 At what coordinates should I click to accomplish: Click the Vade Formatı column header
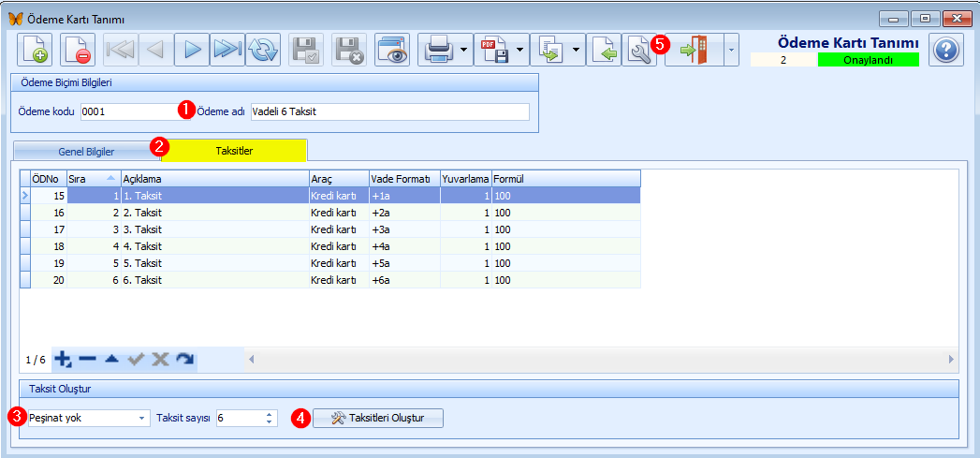tap(403, 178)
